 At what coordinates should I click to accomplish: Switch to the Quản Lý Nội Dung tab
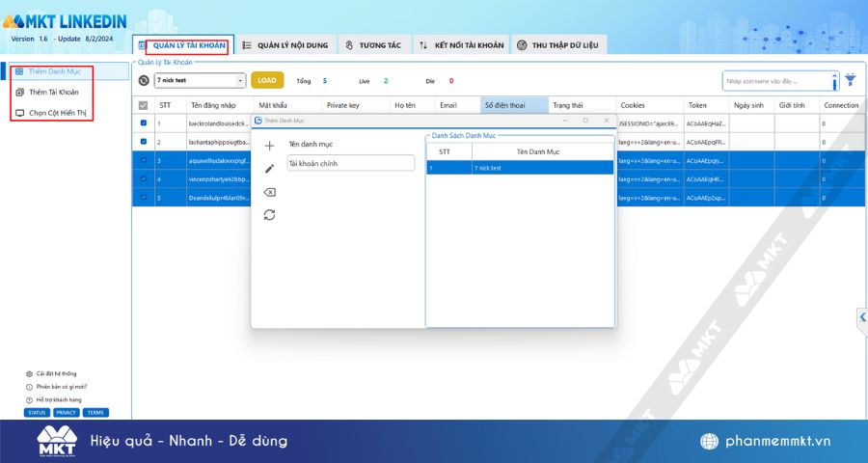pyautogui.click(x=285, y=45)
